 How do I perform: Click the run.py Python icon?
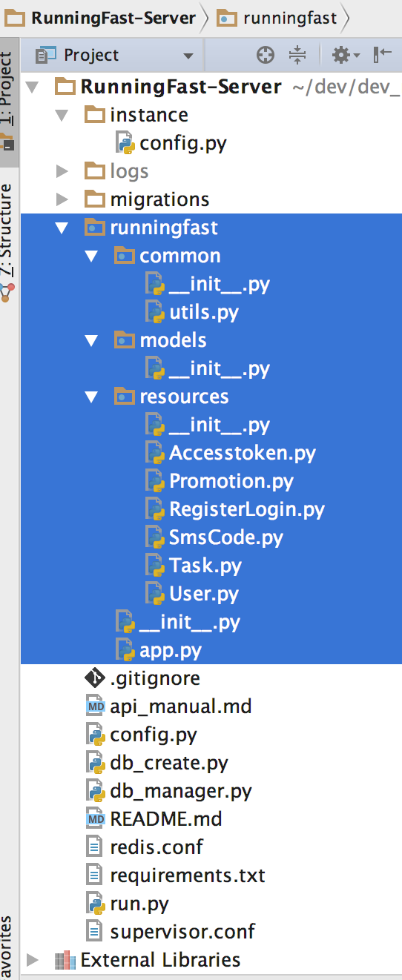click(x=95, y=904)
